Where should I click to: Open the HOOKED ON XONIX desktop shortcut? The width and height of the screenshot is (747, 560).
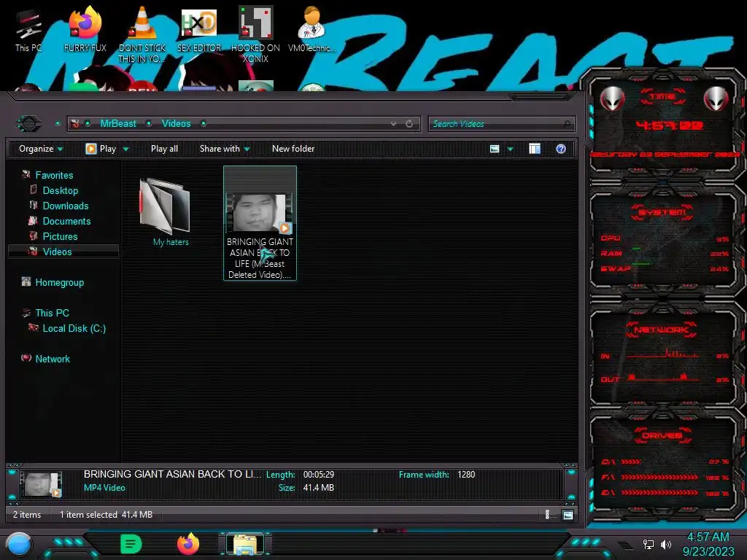click(x=255, y=34)
